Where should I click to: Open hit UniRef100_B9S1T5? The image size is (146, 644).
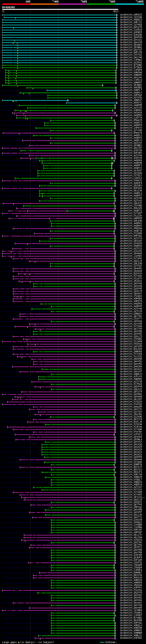click(x=131, y=27)
